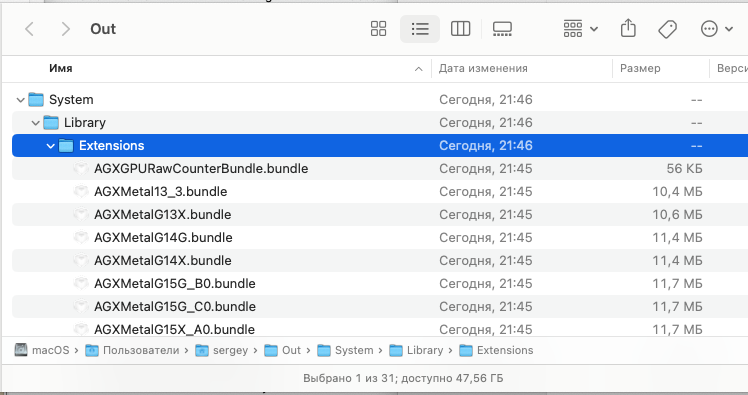This screenshot has width=748, height=395.
Task: Click the sergey home folder icon in path bar
Action: tap(202, 351)
